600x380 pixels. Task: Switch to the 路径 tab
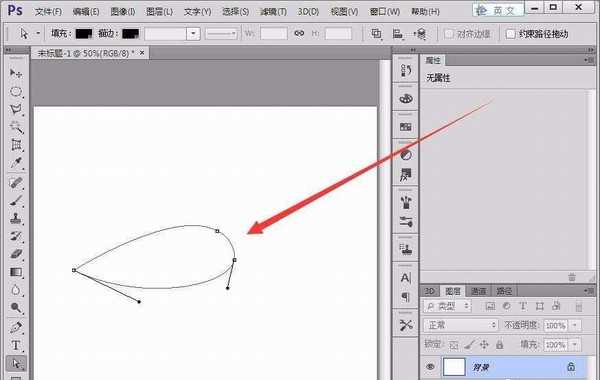click(504, 291)
